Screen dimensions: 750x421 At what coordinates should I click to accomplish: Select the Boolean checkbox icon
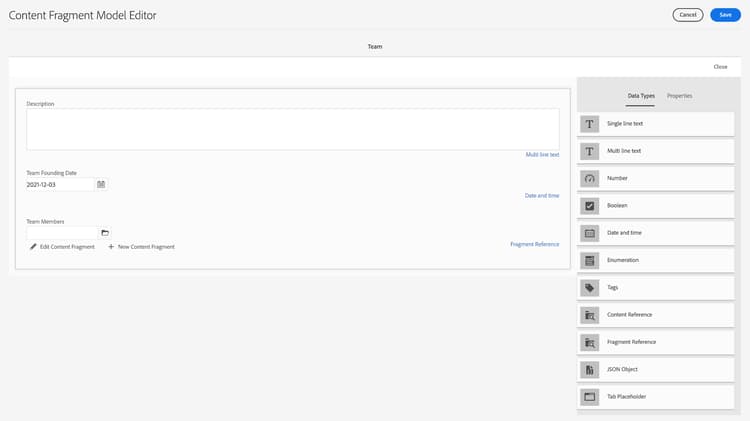589,206
